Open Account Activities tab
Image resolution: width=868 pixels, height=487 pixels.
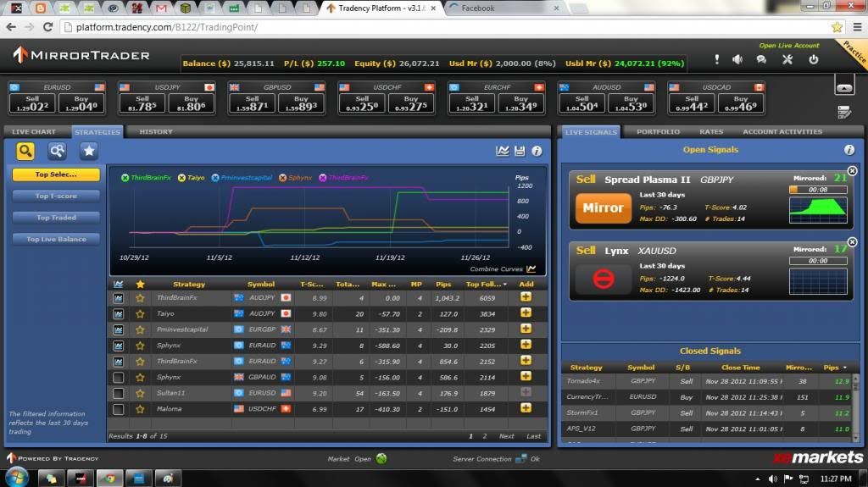782,132
